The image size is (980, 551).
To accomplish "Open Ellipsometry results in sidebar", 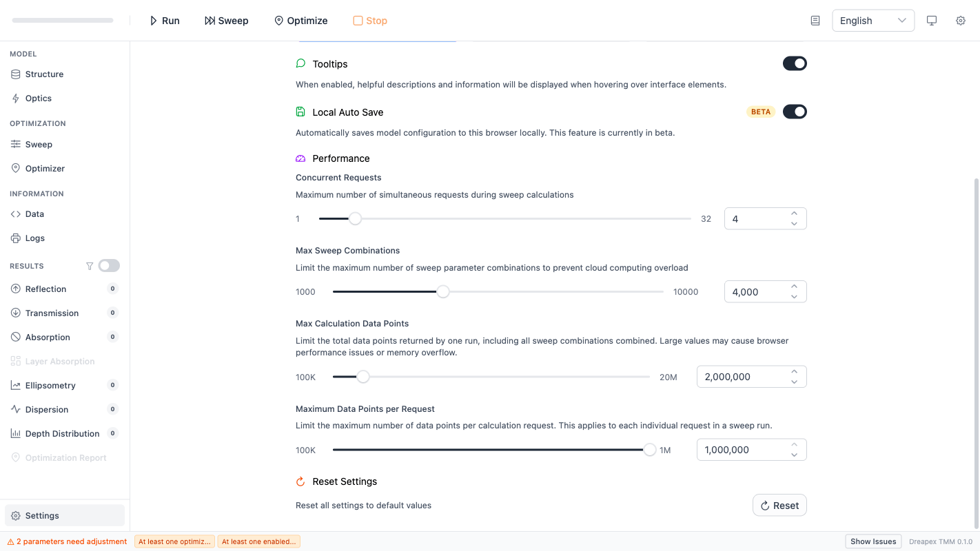I will (50, 386).
